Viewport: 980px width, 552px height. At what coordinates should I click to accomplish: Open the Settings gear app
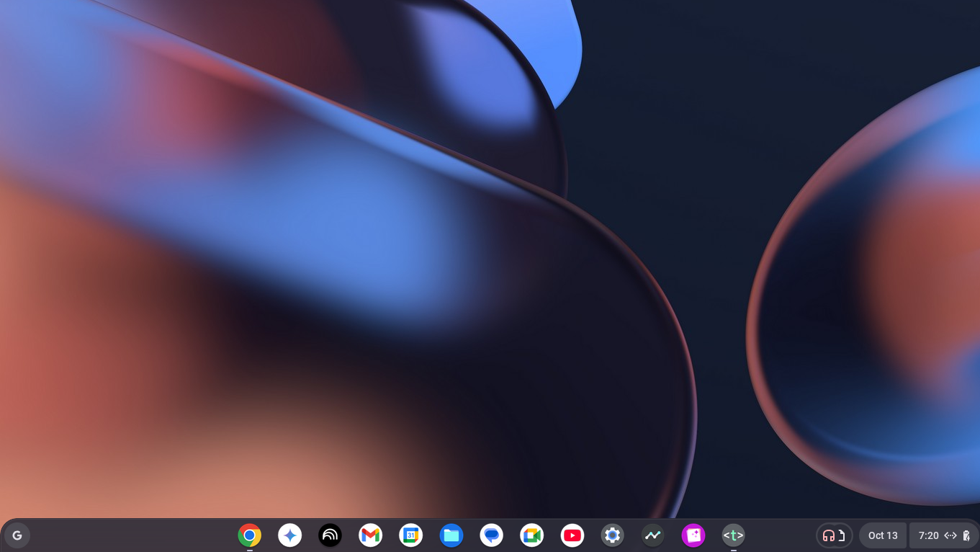[x=613, y=535]
